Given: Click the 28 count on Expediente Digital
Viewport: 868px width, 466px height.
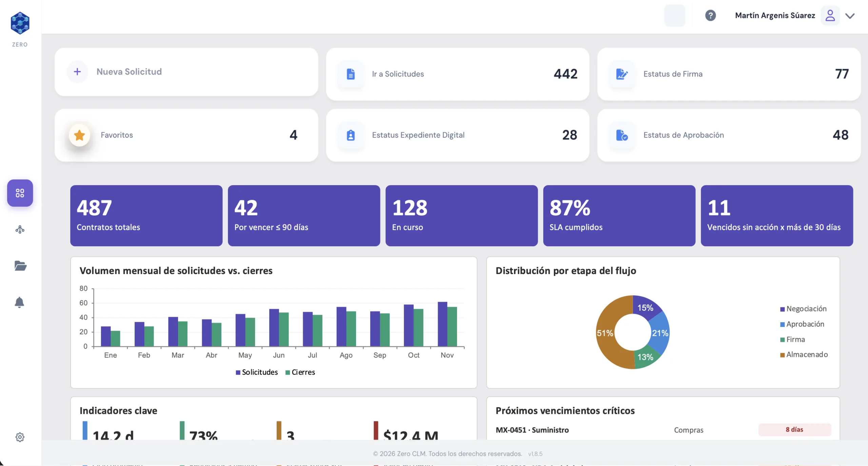Looking at the screenshot, I should click(570, 135).
